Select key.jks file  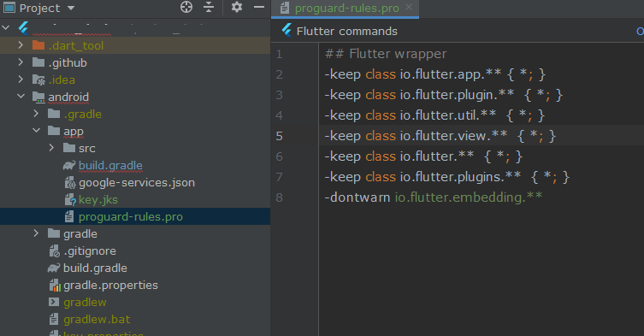coord(98,199)
